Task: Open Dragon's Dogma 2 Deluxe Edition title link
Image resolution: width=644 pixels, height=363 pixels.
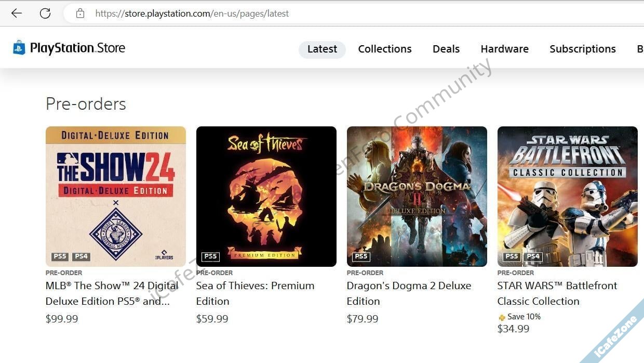Action: pyautogui.click(x=409, y=293)
